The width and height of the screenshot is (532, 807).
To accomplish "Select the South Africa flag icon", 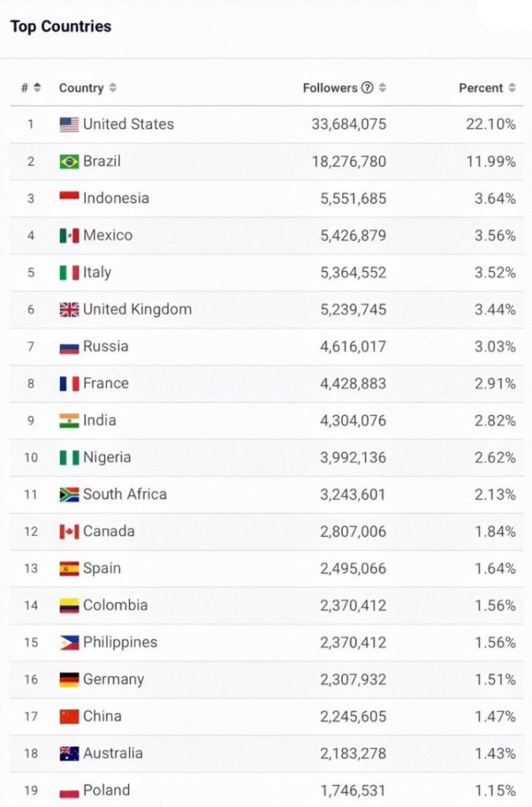I will [69, 495].
